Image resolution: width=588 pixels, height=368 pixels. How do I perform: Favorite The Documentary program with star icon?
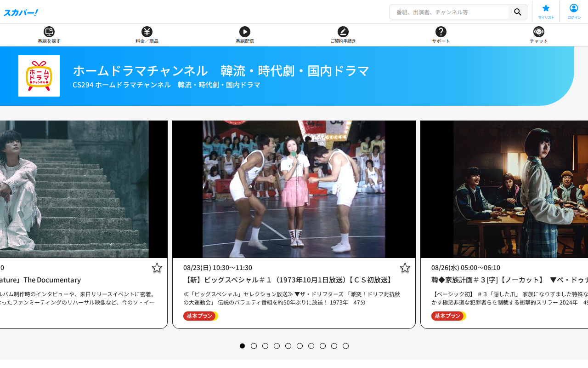pos(157,268)
